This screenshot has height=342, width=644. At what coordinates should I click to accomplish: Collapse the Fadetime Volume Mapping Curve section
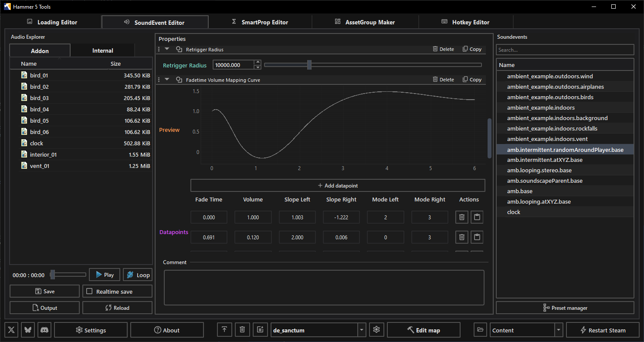[x=167, y=80]
